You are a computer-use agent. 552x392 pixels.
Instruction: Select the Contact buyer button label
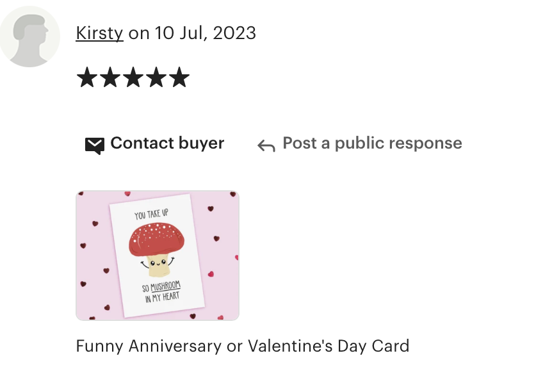[167, 143]
